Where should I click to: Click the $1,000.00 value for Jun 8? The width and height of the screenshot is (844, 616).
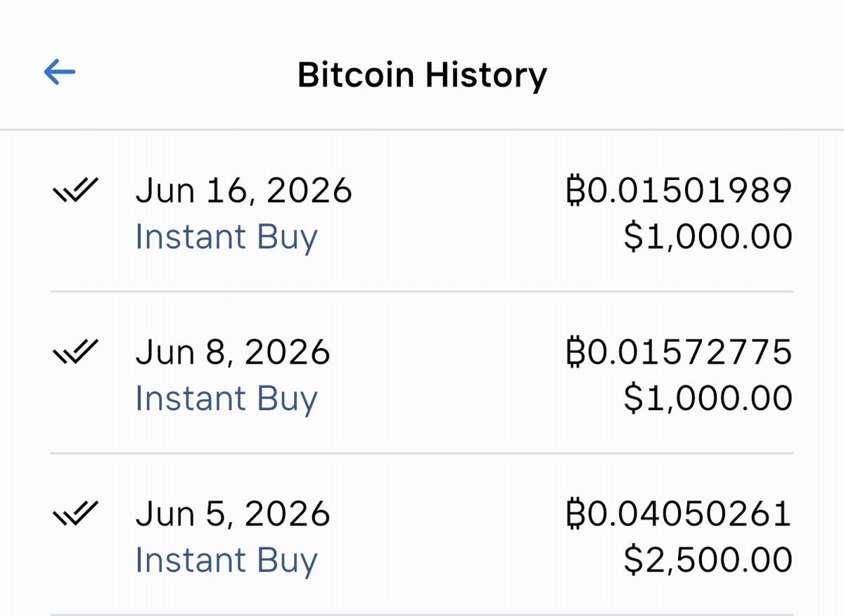[708, 399]
